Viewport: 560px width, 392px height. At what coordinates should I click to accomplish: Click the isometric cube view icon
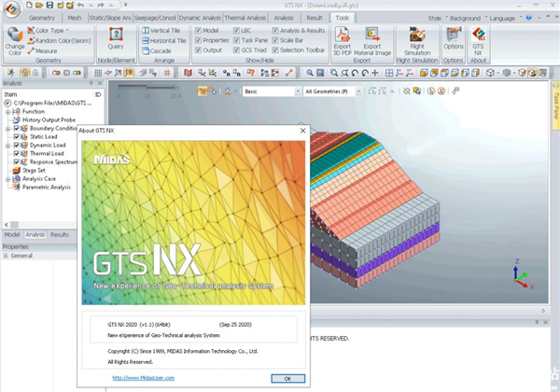click(490, 73)
